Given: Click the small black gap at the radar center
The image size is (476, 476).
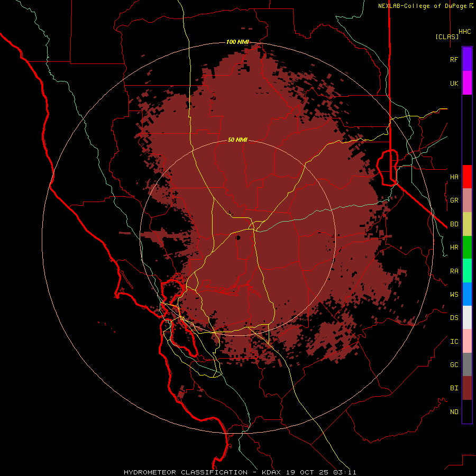Looking at the screenshot, I should pyautogui.click(x=238, y=237).
